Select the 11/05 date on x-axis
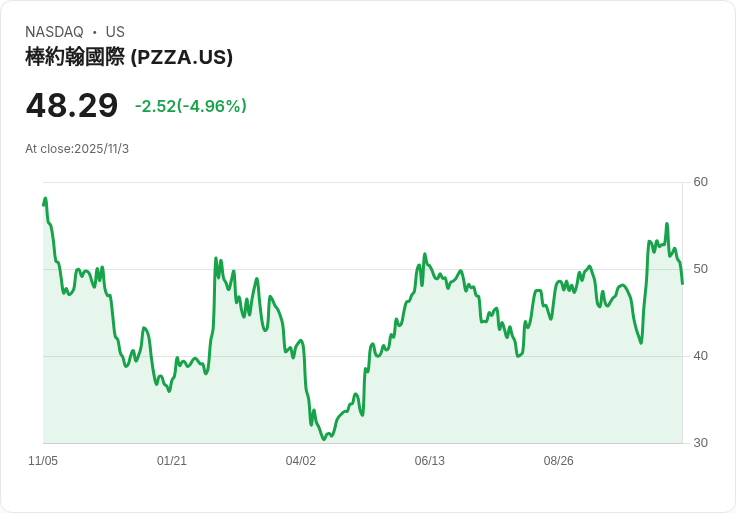This screenshot has width=736, height=513. pyautogui.click(x=43, y=461)
